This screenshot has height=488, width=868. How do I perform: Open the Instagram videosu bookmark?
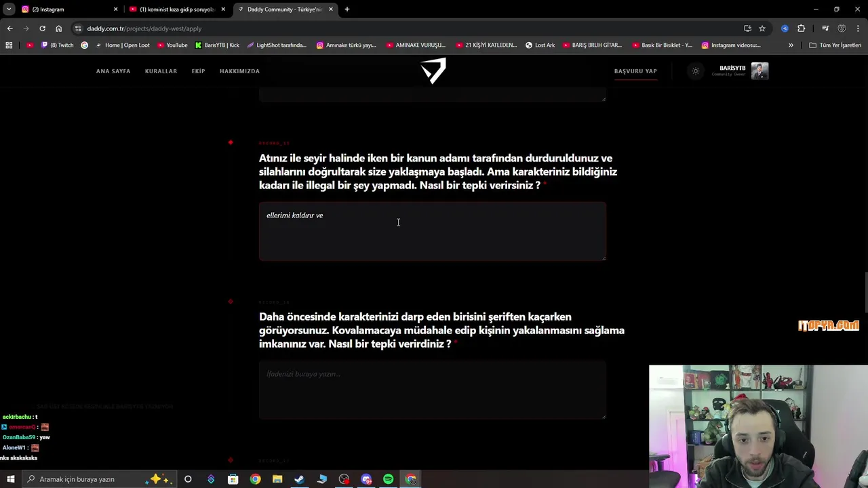pos(731,45)
